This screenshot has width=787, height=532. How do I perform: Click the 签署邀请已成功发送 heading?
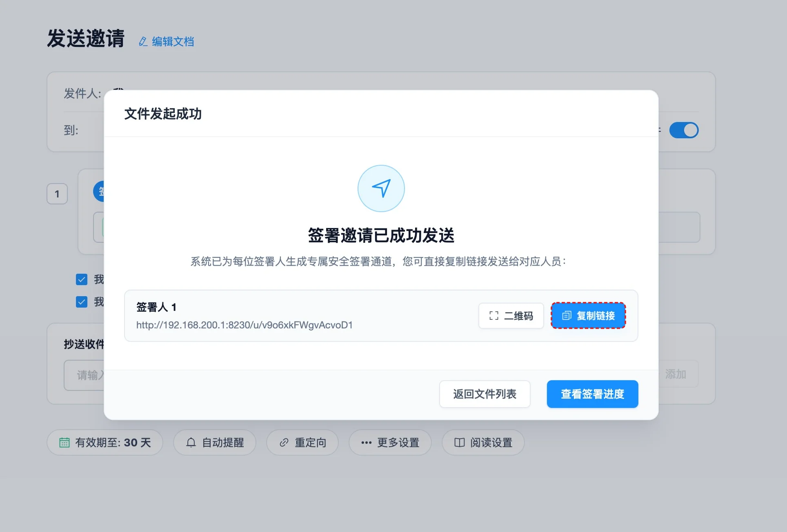click(381, 235)
